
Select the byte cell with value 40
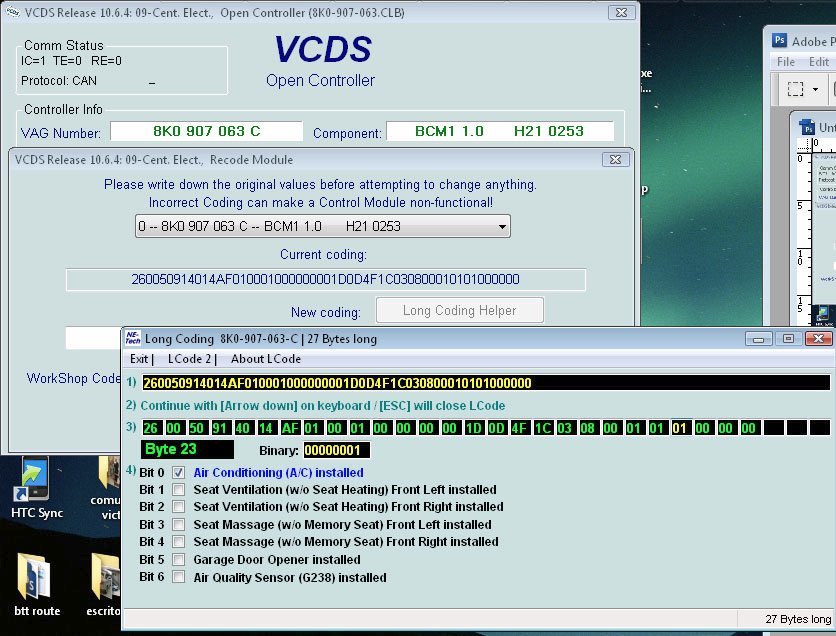(x=243, y=428)
